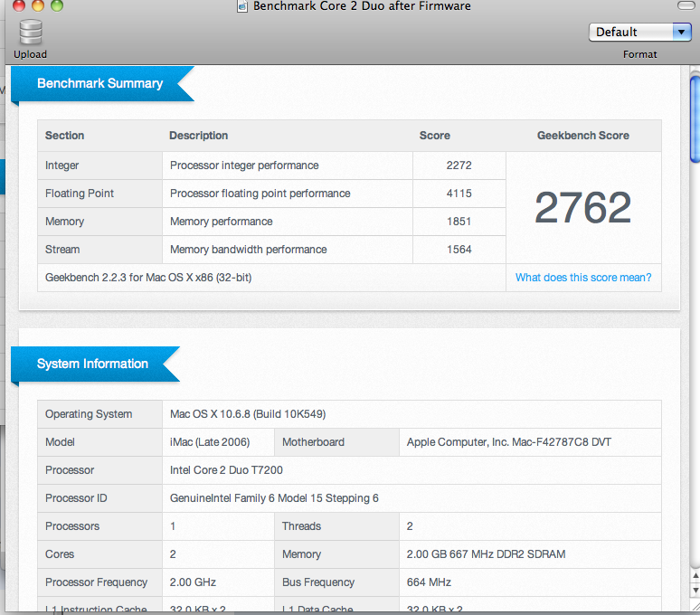Select 'Intel Core 2 Duo T7200' processor value
Screen dimensions: 700x615
[226, 470]
